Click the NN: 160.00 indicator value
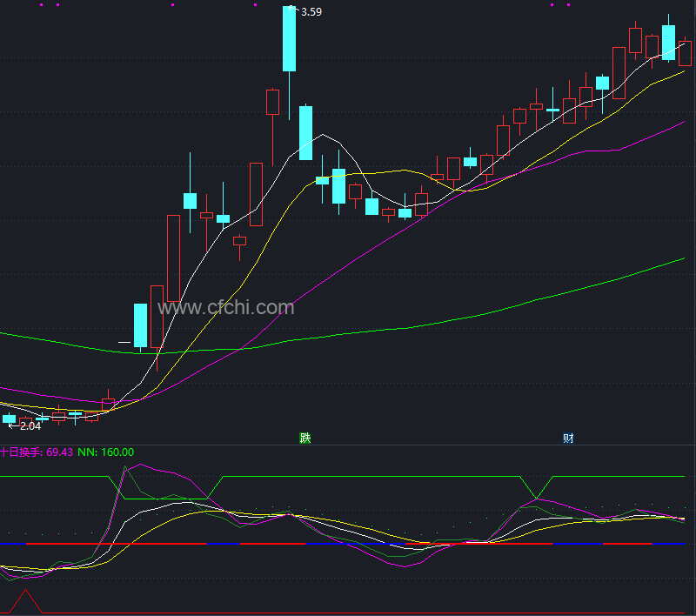The height and width of the screenshot is (616, 696). 105,452
